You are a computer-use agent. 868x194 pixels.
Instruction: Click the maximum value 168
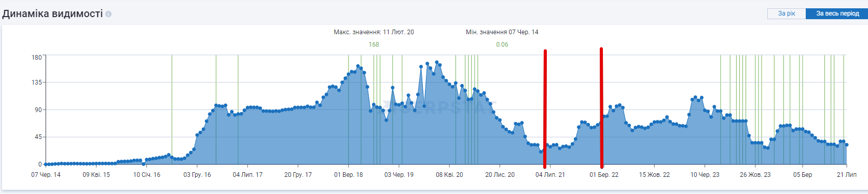pyautogui.click(x=374, y=45)
